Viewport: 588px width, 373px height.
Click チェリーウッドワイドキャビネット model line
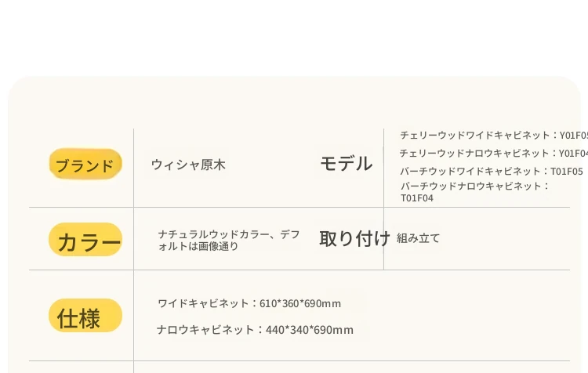point(494,136)
